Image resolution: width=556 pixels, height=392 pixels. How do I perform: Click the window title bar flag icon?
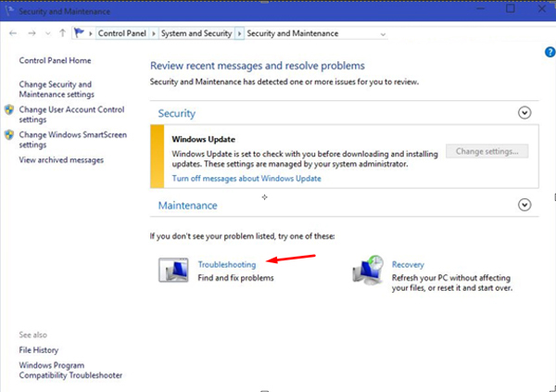pyautogui.click(x=9, y=11)
